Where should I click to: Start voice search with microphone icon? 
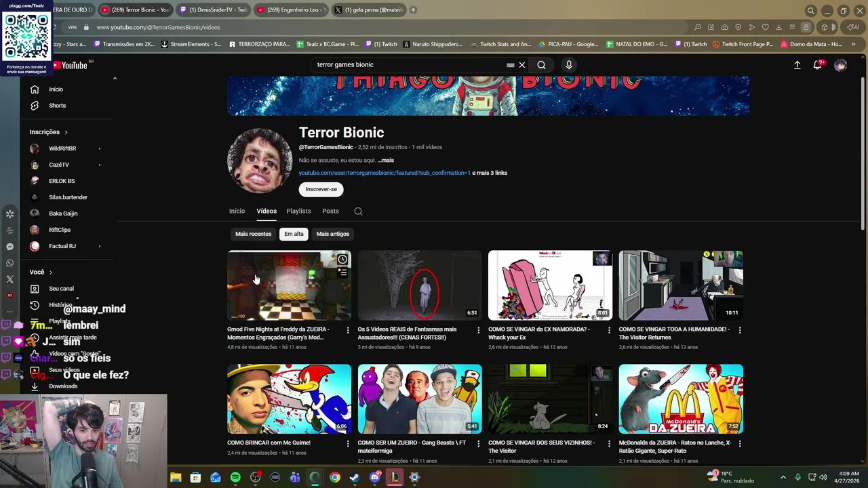tap(569, 65)
